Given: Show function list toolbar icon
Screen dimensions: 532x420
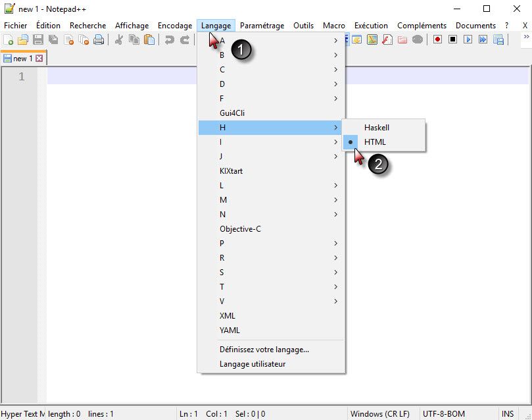Looking at the screenshot, I should (x=387, y=39).
